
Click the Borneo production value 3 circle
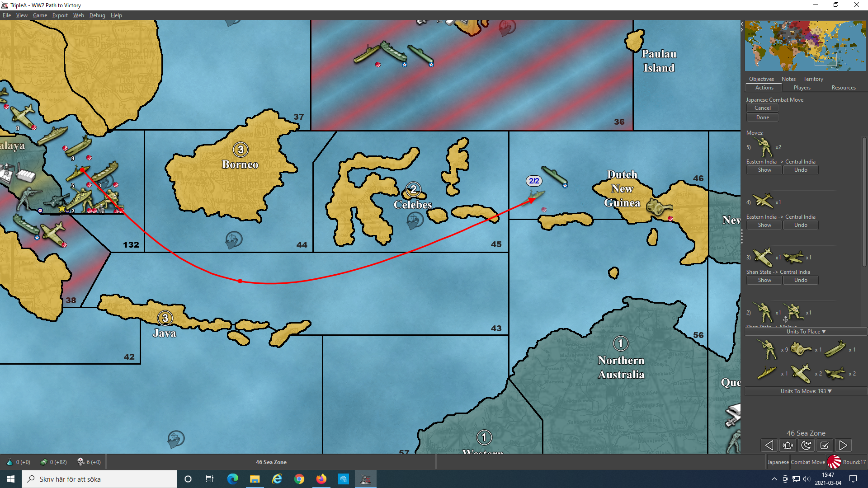tap(241, 149)
